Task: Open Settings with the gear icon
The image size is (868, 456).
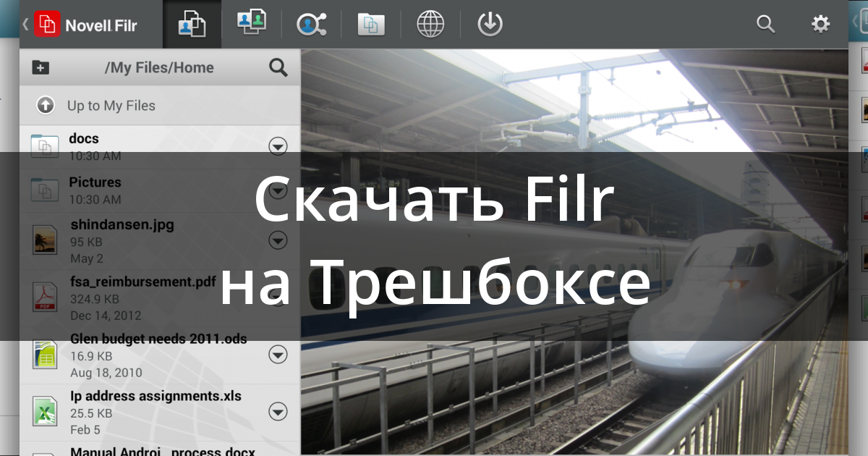Action: click(820, 25)
